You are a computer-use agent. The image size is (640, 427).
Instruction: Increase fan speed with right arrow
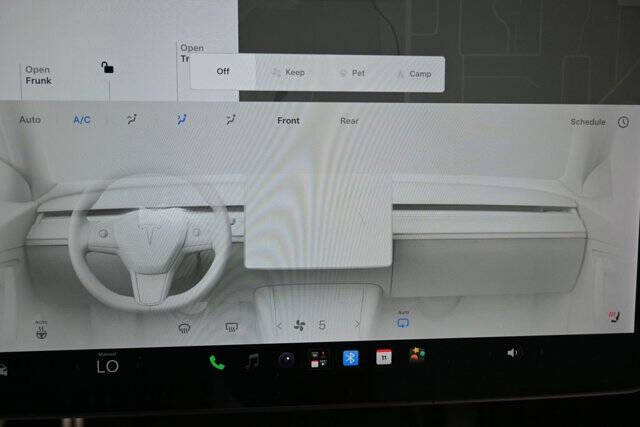[x=357, y=324]
